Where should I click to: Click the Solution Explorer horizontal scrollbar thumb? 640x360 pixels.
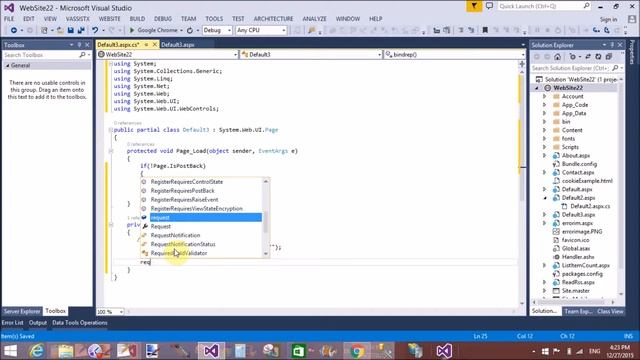[571, 302]
